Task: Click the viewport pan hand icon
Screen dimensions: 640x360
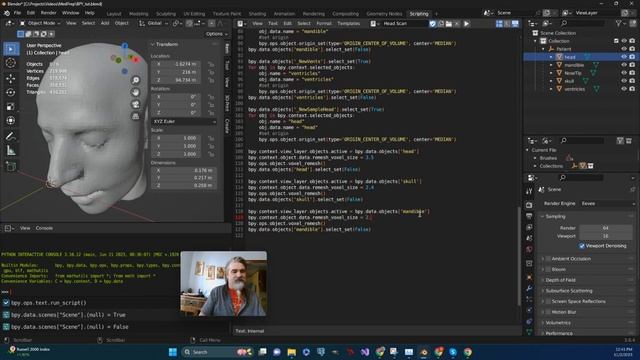Action: 136,92
